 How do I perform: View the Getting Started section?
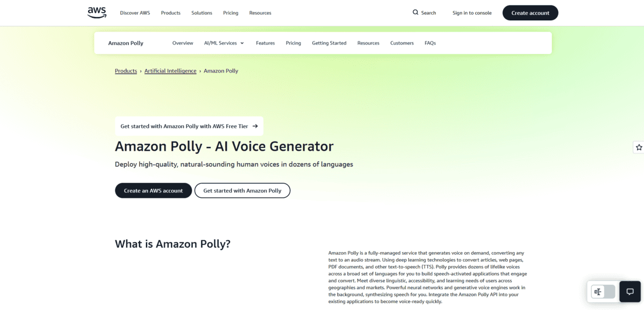pos(329,43)
